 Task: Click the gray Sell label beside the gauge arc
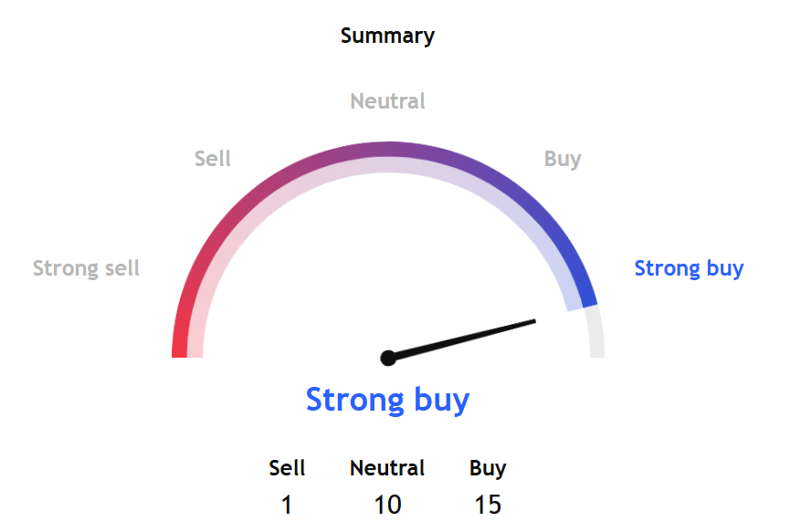pyautogui.click(x=213, y=159)
